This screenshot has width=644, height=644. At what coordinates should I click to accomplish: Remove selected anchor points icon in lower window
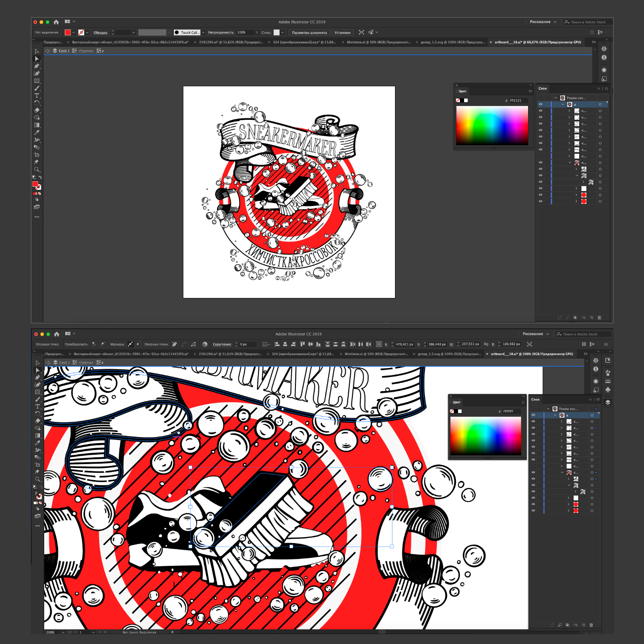[174, 344]
